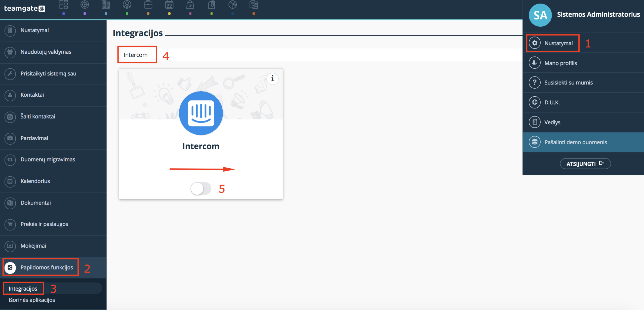This screenshot has height=310, width=644.
Task: Open the people contacts icon in top bar
Action: click(x=127, y=5)
